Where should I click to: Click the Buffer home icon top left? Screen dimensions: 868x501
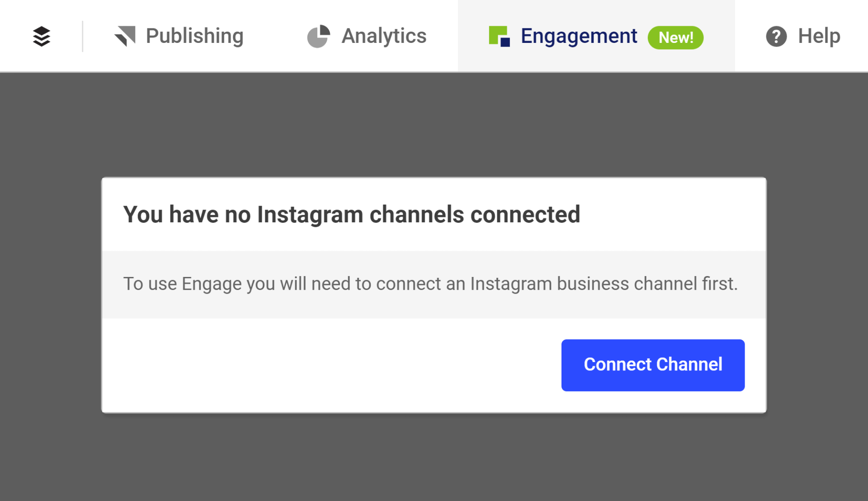pos(41,36)
